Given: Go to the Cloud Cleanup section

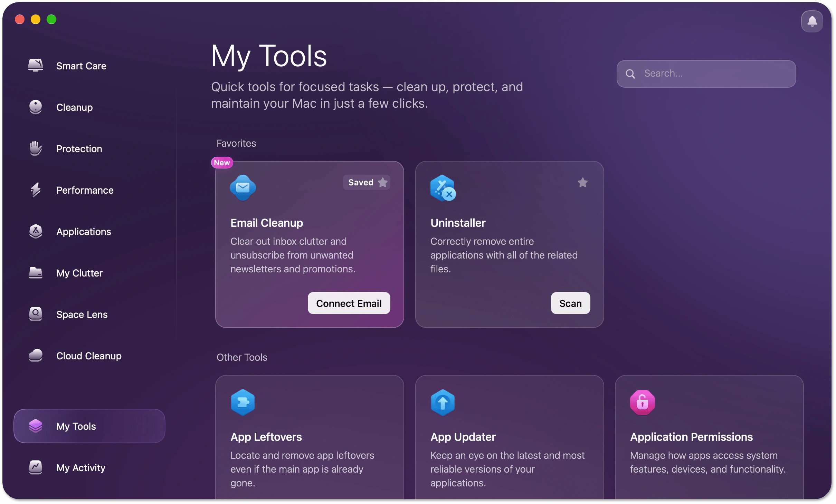Looking at the screenshot, I should coord(89,356).
